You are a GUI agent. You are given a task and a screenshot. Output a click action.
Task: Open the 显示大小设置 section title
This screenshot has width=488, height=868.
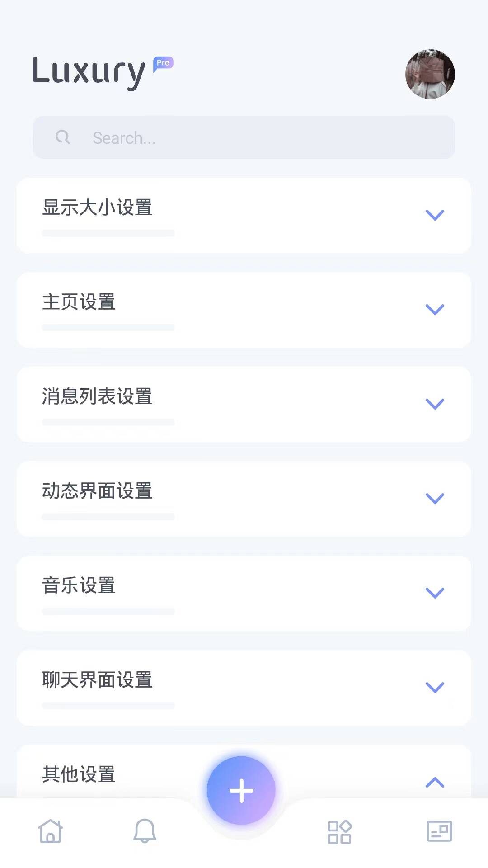pos(97,208)
